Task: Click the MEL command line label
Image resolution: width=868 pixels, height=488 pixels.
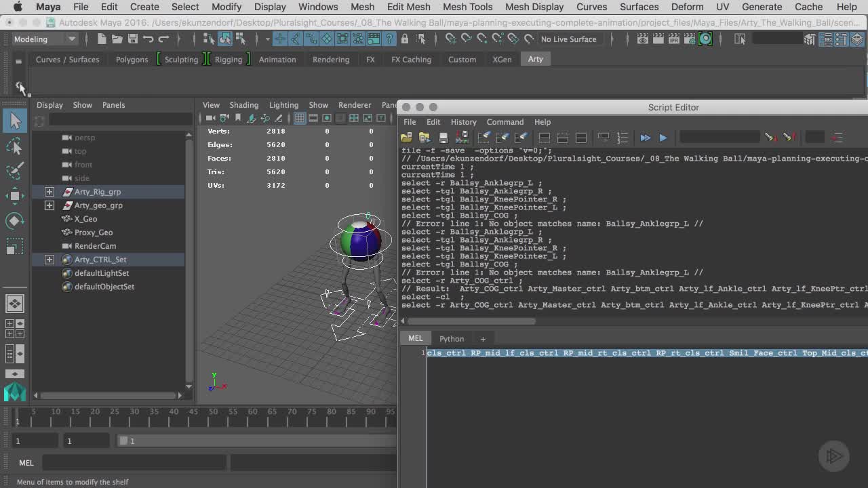Action: pyautogui.click(x=26, y=463)
